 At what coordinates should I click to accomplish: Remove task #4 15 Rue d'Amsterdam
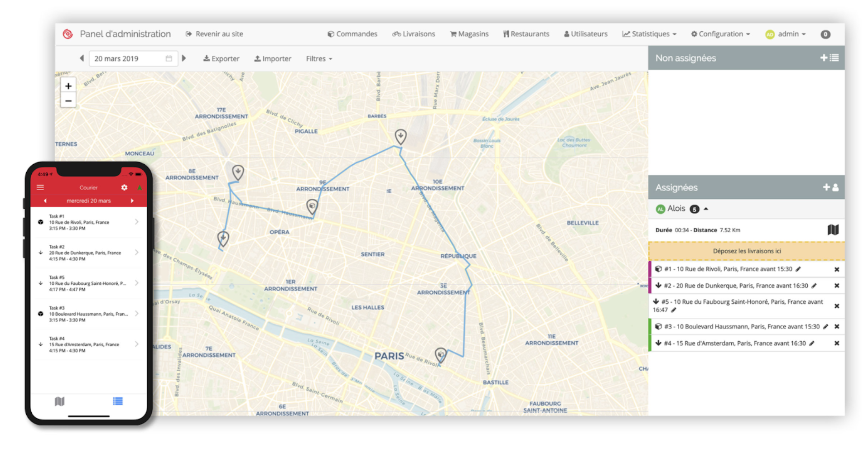coord(837,343)
